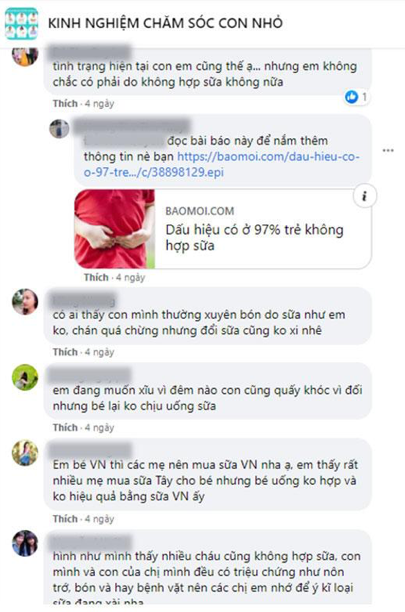The height and width of the screenshot is (612, 405).
Task: Like the comment about 'Em bé VN'
Action: (65, 519)
